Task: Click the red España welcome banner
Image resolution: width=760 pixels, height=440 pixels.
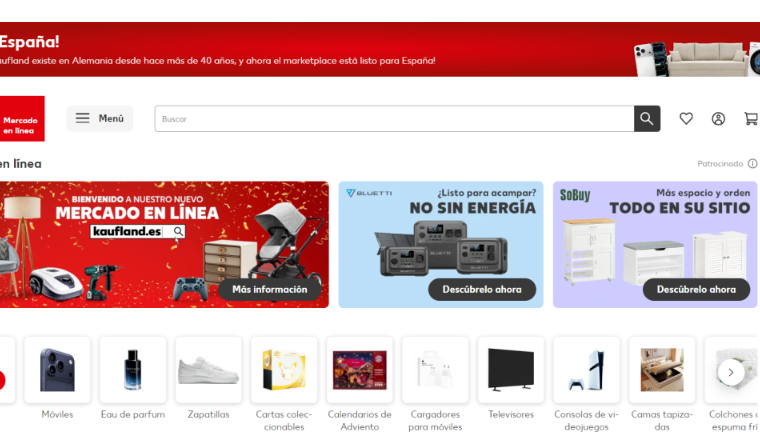Action: 380,49
